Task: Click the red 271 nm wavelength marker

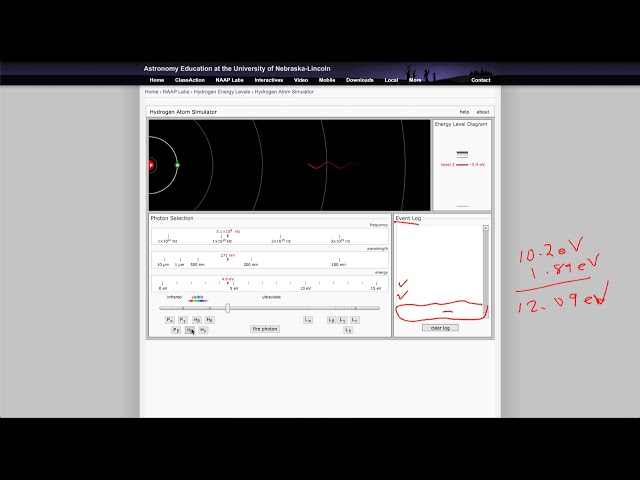Action: tap(228, 257)
